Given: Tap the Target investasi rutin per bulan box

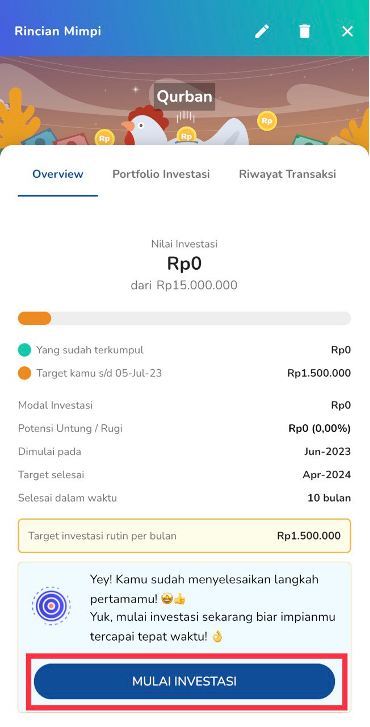Looking at the screenshot, I should (x=185, y=536).
